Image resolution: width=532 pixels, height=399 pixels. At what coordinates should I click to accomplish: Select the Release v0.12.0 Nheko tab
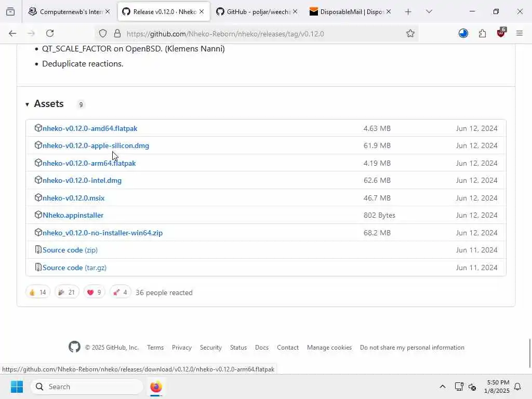pyautogui.click(x=164, y=12)
